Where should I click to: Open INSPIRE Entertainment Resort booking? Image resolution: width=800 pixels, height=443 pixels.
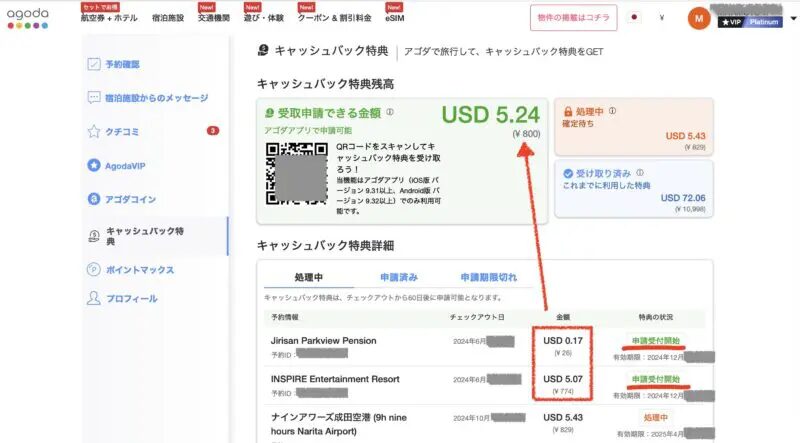pos(335,379)
